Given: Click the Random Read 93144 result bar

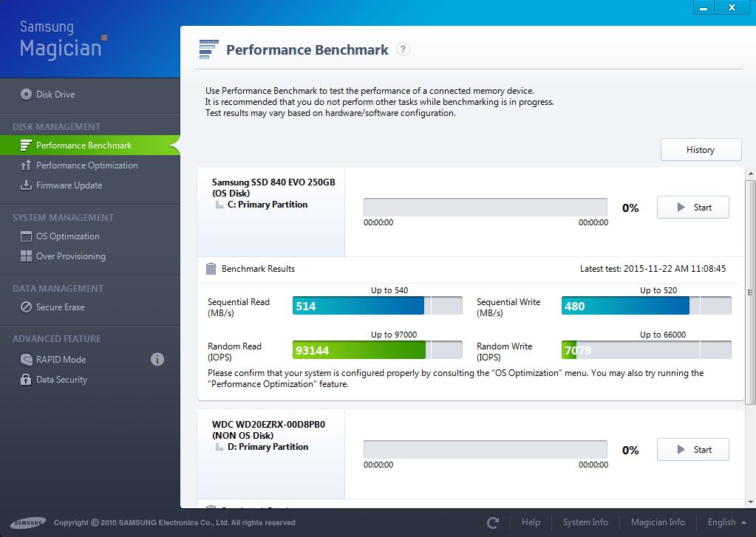Looking at the screenshot, I should [x=377, y=350].
